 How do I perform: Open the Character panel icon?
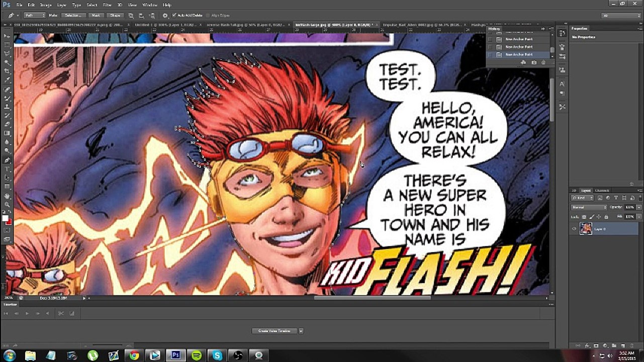click(562, 84)
